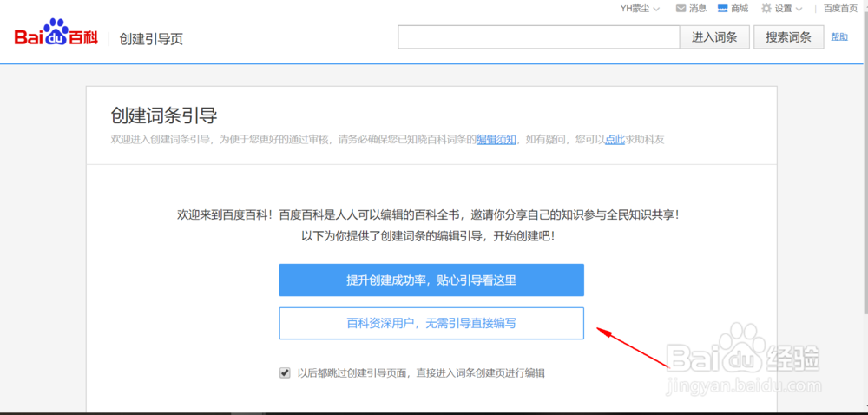Expand the YH蒙尘 user dropdown
Image resolution: width=868 pixels, height=415 pixels.
[641, 9]
